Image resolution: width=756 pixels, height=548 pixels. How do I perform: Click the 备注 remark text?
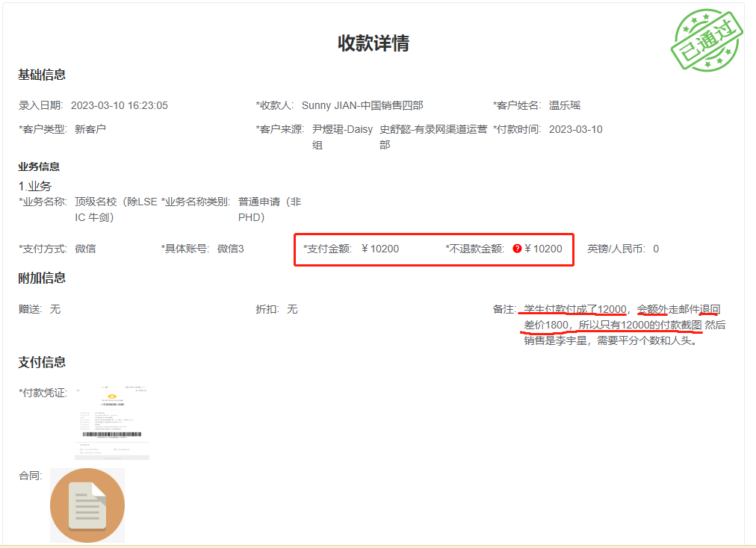(623, 325)
